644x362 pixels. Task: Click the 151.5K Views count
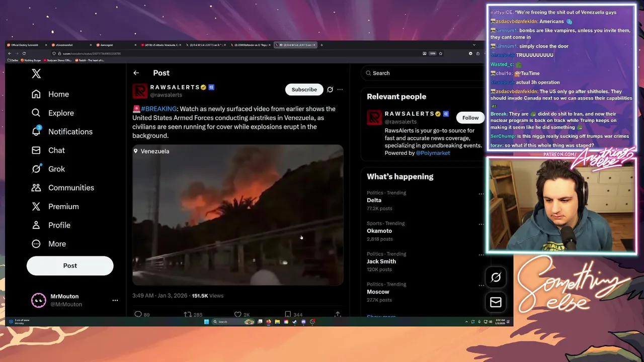[207, 296]
